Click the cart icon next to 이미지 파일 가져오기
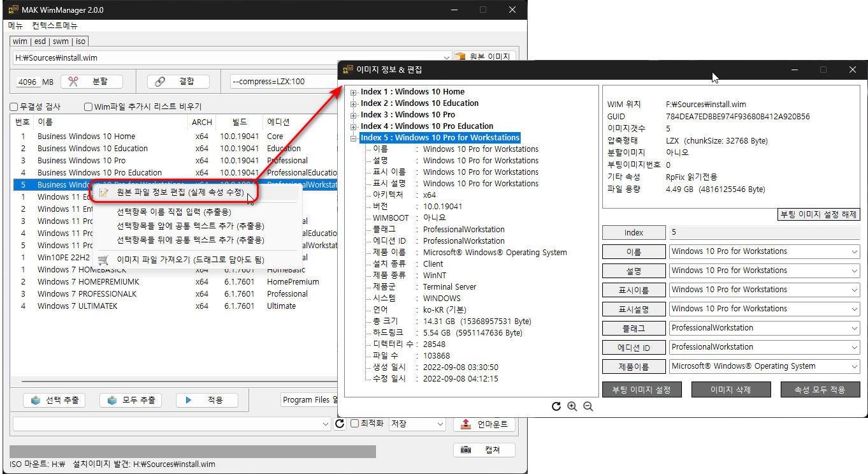This screenshot has width=868, height=474. (104, 260)
